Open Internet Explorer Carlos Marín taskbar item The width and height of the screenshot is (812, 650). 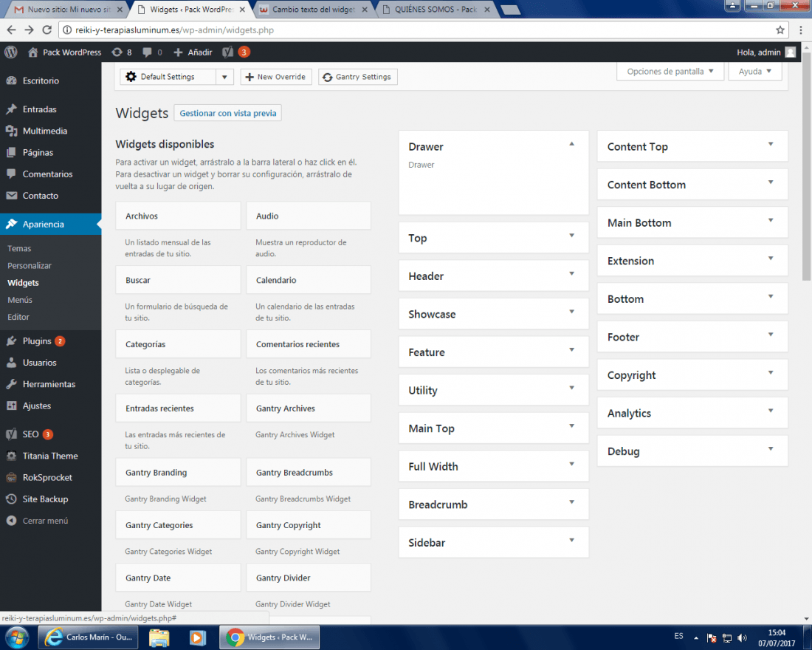pyautogui.click(x=89, y=637)
